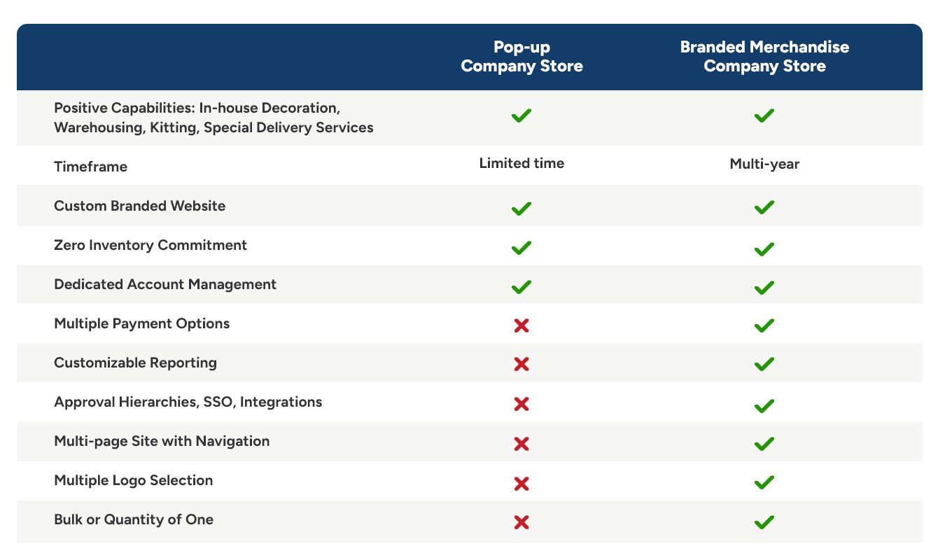Click the Branded Merchandise checkmark for Dedicated Account Management
Screen dimensions: 938x560
click(764, 287)
